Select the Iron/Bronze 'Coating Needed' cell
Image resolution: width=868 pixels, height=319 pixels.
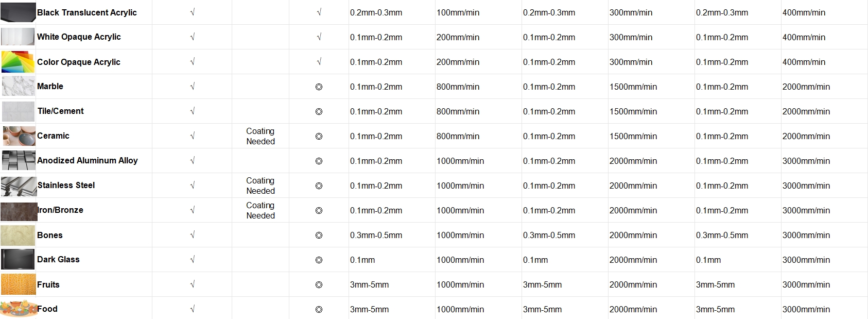tap(261, 210)
